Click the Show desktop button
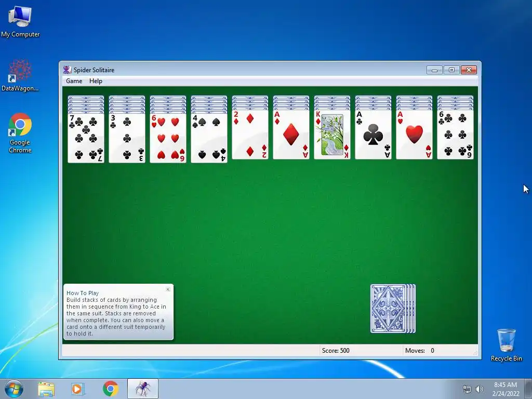 click(x=528, y=389)
